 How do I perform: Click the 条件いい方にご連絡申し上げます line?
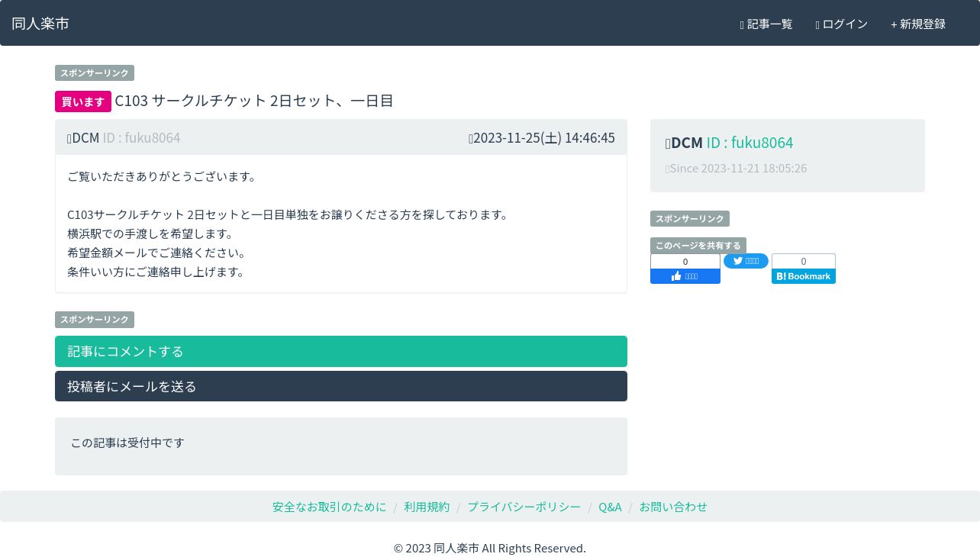(x=156, y=272)
